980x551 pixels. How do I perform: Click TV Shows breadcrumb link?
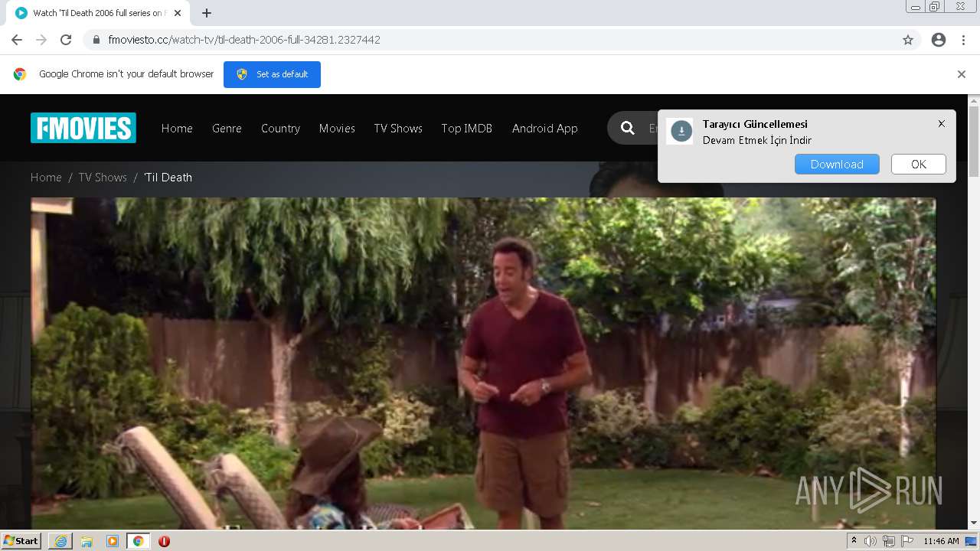(x=103, y=178)
